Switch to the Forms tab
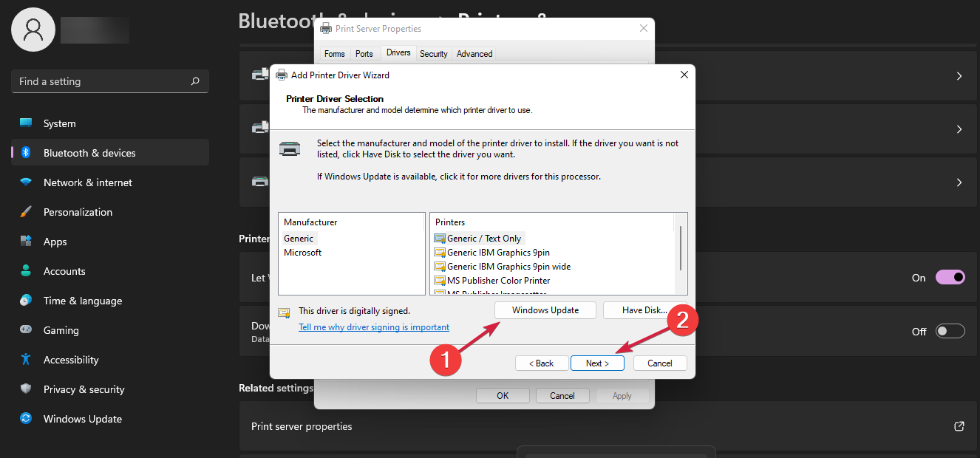 335,53
